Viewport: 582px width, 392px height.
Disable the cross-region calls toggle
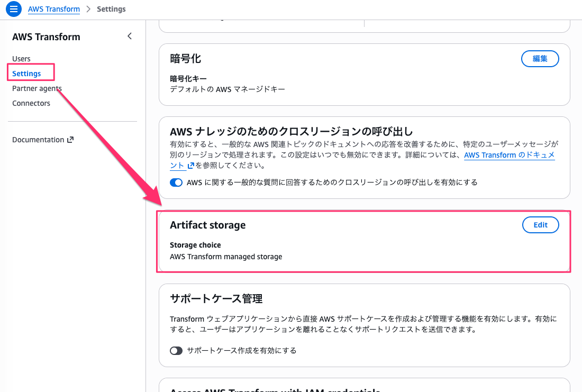pos(176,183)
